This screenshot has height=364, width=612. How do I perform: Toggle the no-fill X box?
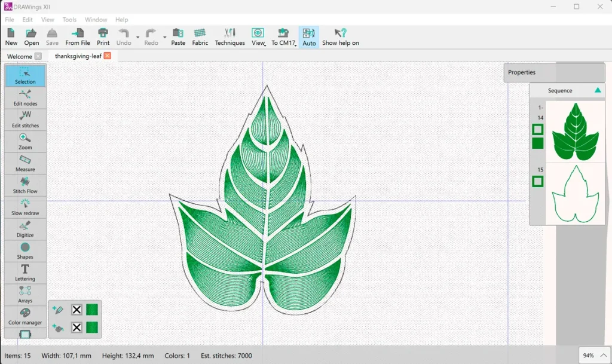pyautogui.click(x=76, y=328)
